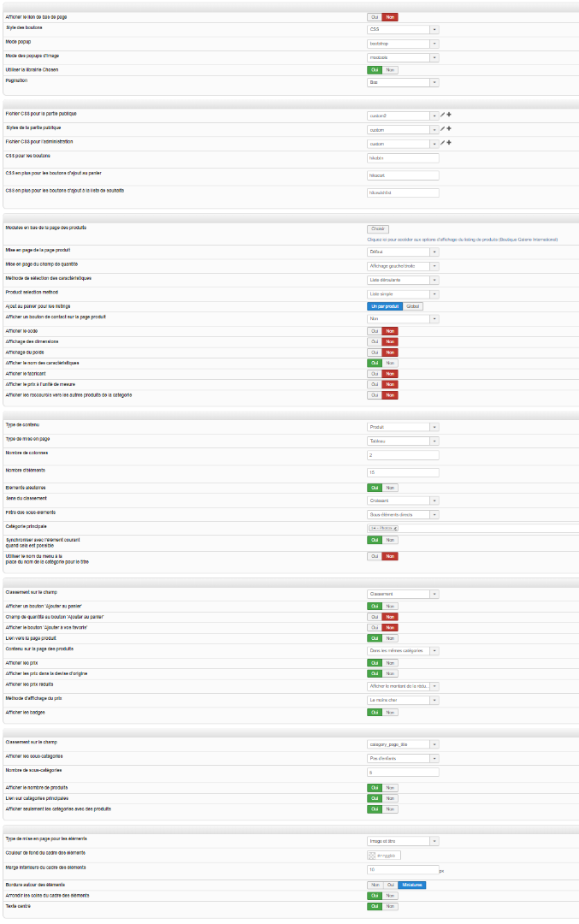The width and height of the screenshot is (579, 924).
Task: Enable Afficher le fabricant with Oui
Action: pyautogui.click(x=375, y=374)
